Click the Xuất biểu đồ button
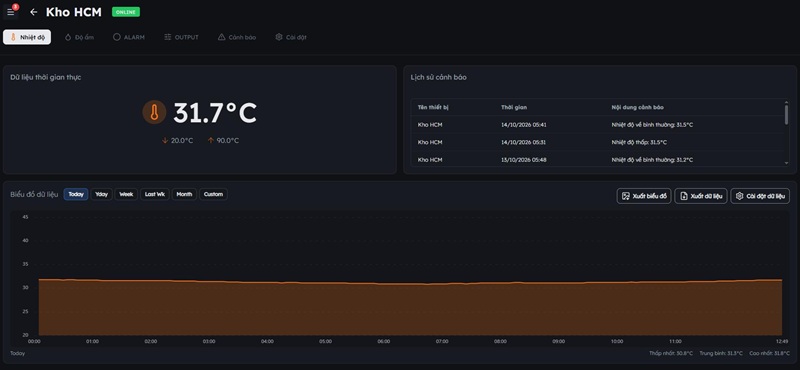Image resolution: width=800 pixels, height=370 pixels. [x=644, y=196]
